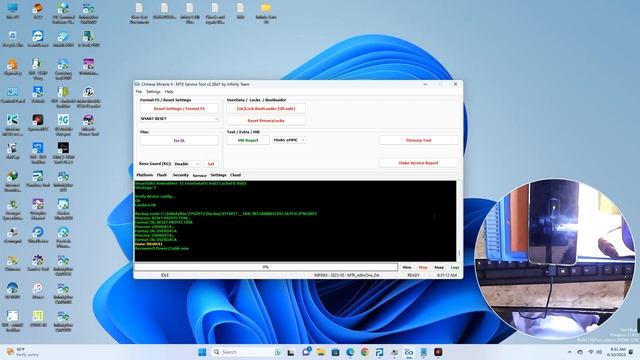640x360 pixels.
Task: Open the chat icon on the taskbar
Action: pos(306,352)
